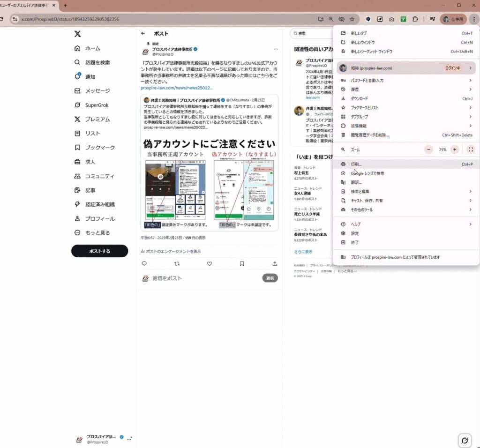Expand タブグループ submenu
Screen dimensions: 480x448
406,117
